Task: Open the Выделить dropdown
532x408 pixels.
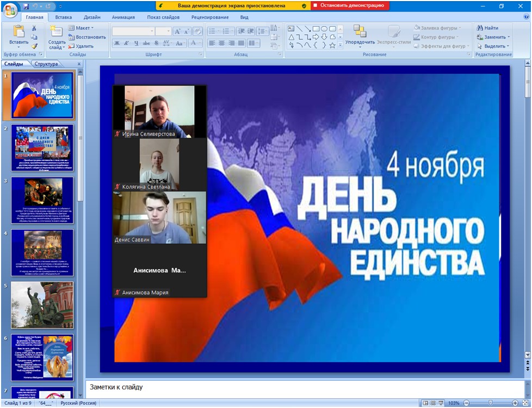Action: pyautogui.click(x=493, y=46)
